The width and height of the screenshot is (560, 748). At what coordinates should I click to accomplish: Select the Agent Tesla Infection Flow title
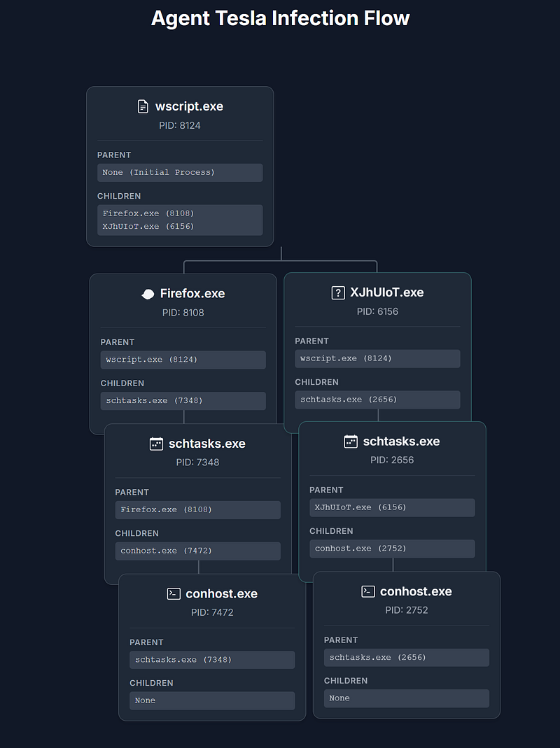coord(280,18)
